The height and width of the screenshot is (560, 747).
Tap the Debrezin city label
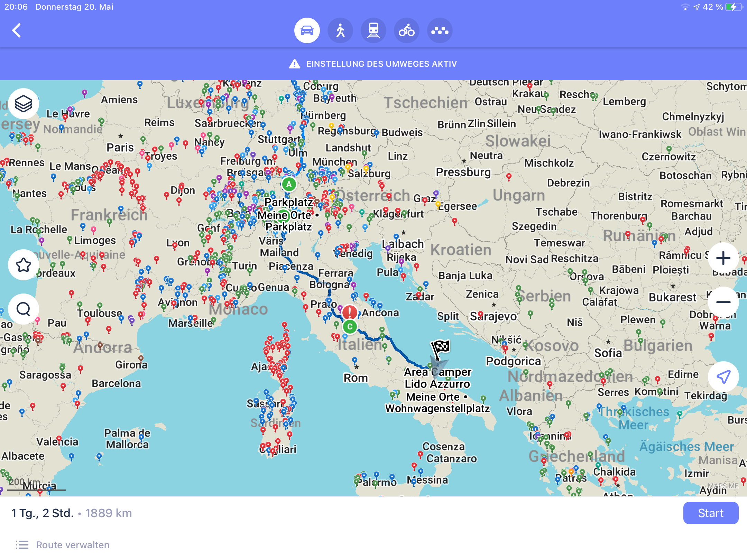[x=568, y=183]
